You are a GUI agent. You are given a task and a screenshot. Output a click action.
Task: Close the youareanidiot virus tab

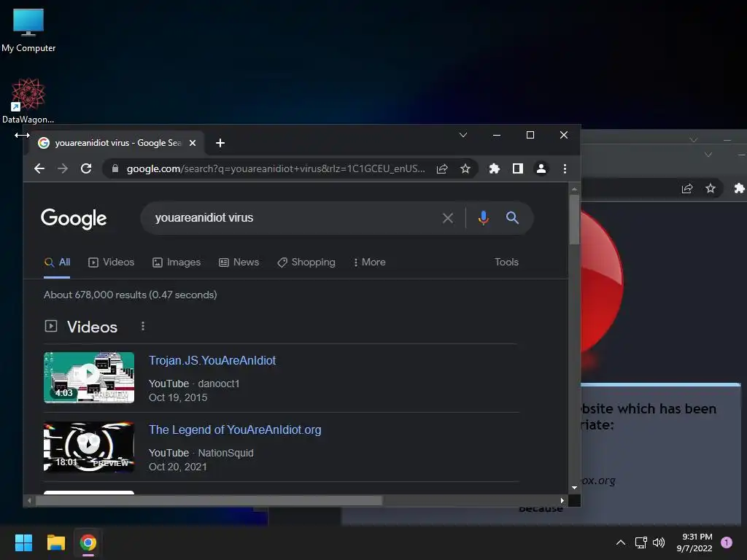coord(193,143)
